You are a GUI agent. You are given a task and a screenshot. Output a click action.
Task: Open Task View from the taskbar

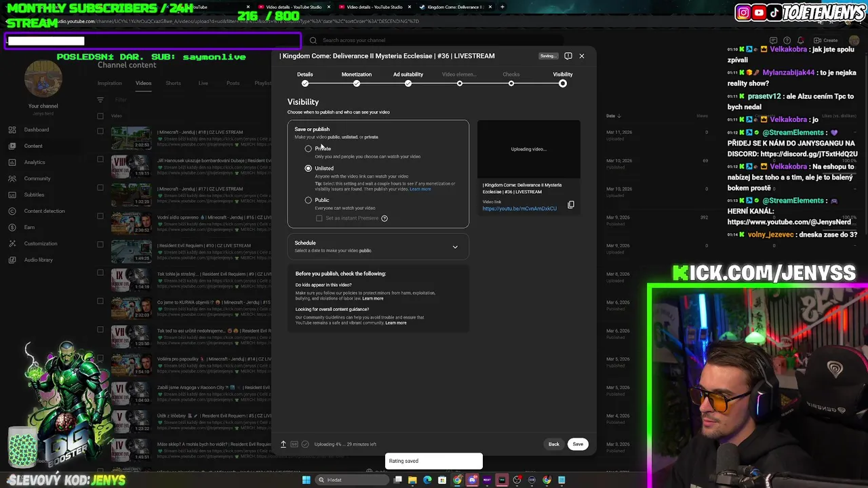click(x=398, y=480)
